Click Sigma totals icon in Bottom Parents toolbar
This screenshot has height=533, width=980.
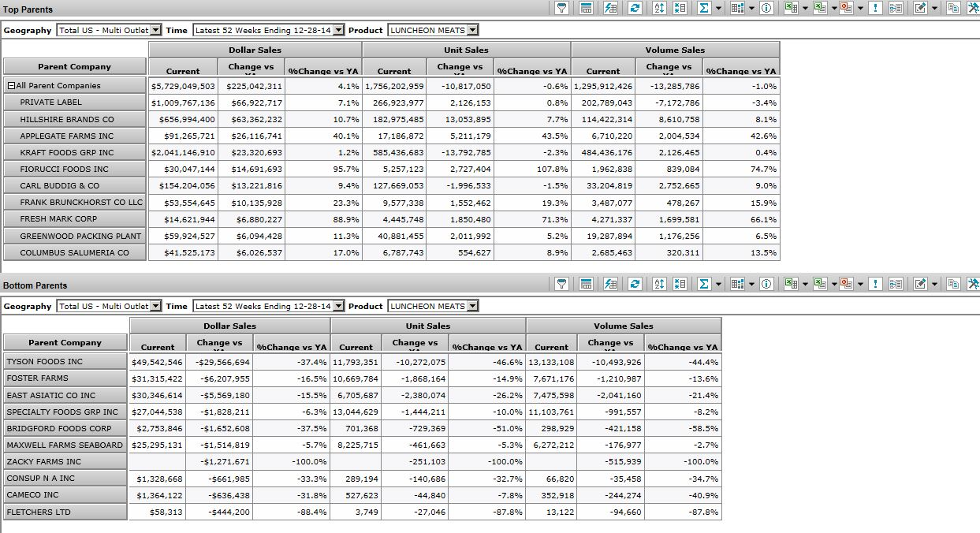pyautogui.click(x=703, y=284)
